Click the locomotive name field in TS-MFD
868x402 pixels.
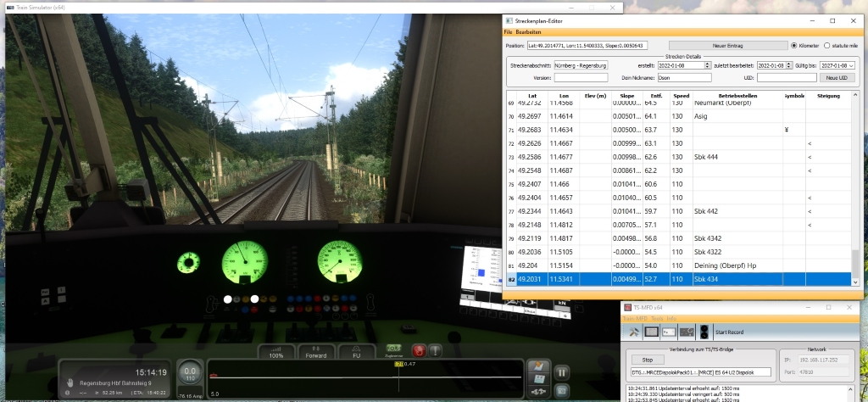click(x=701, y=372)
